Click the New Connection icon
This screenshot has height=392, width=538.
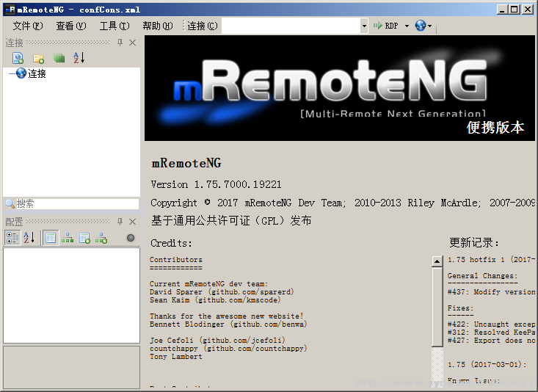coord(18,58)
